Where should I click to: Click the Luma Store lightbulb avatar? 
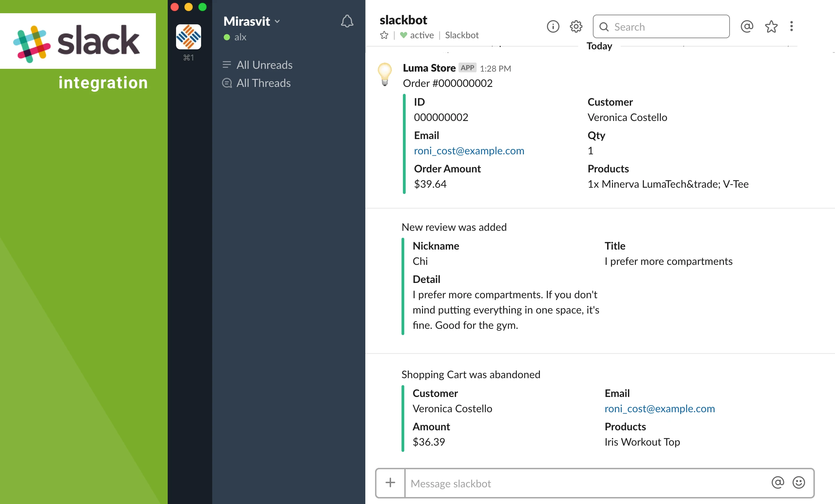click(x=385, y=74)
